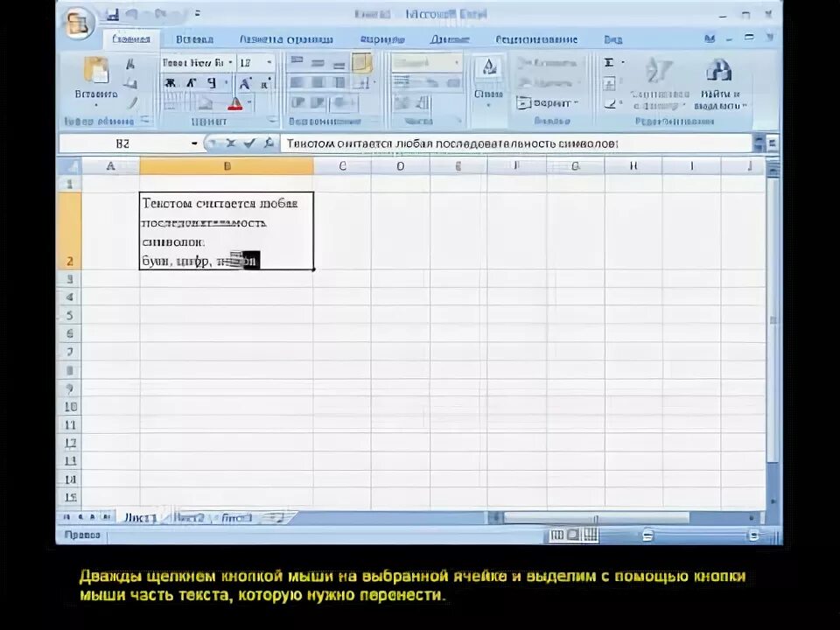Align text right in the cell
Viewport: 840px width, 630px height.
point(339,82)
